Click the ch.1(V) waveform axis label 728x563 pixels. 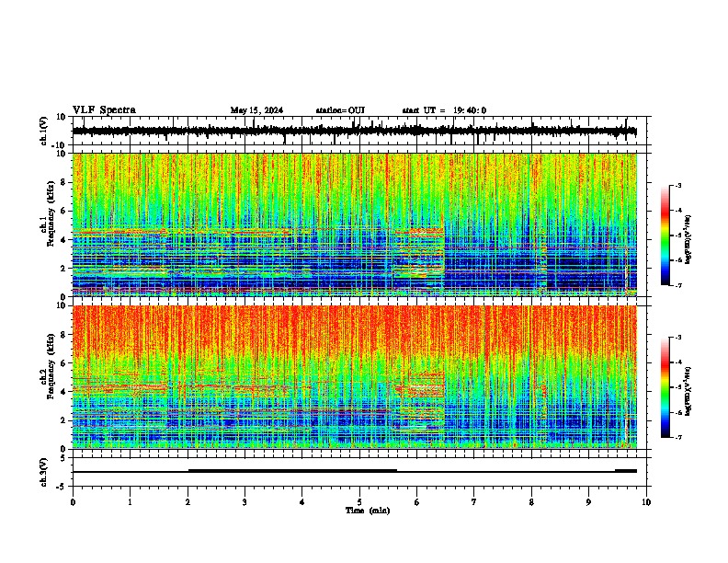click(43, 131)
